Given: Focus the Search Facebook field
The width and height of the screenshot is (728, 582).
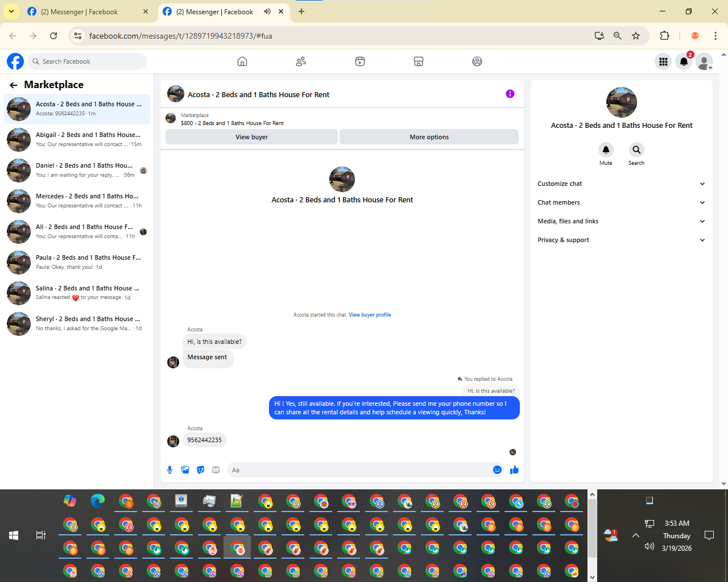Looking at the screenshot, I should 87,61.
